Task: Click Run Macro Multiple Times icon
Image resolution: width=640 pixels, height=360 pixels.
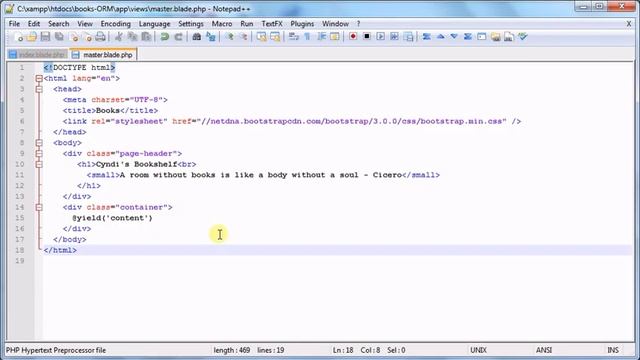Action: pyautogui.click(x=394, y=37)
